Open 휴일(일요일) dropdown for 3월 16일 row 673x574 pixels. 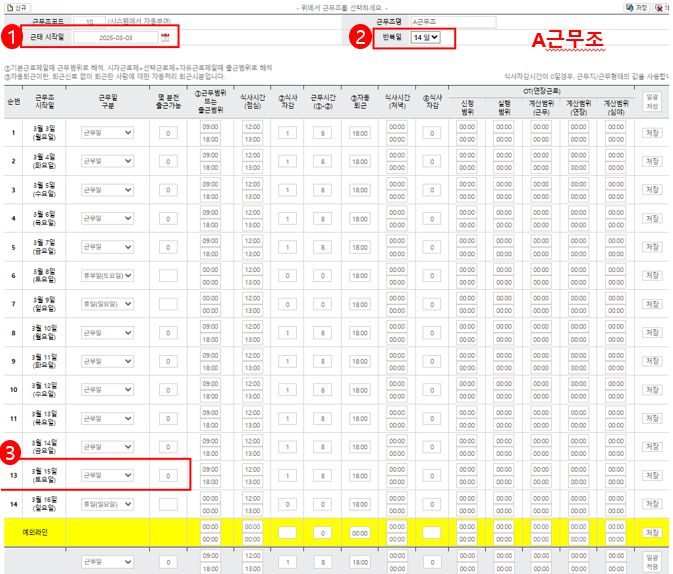(x=106, y=503)
